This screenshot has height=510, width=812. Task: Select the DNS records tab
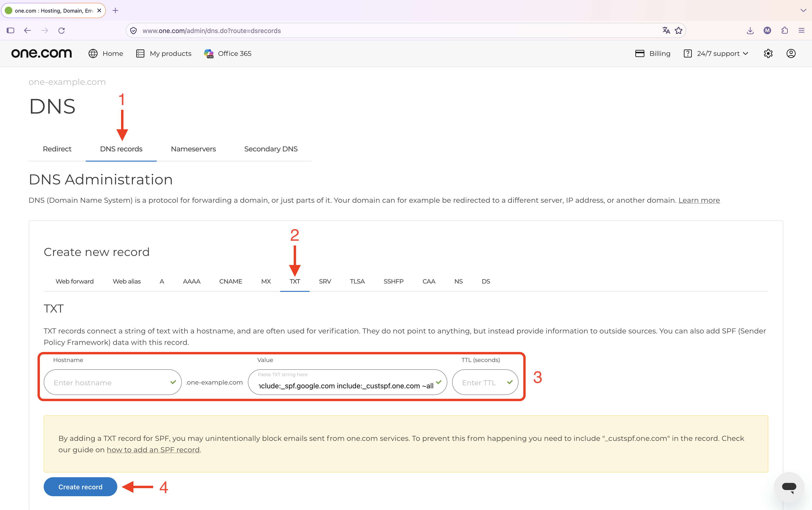pos(121,149)
